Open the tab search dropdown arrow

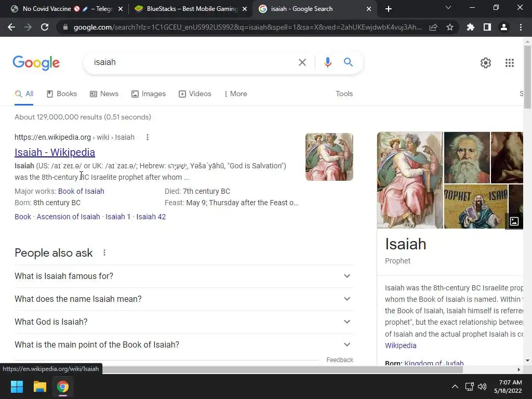pos(448,7)
